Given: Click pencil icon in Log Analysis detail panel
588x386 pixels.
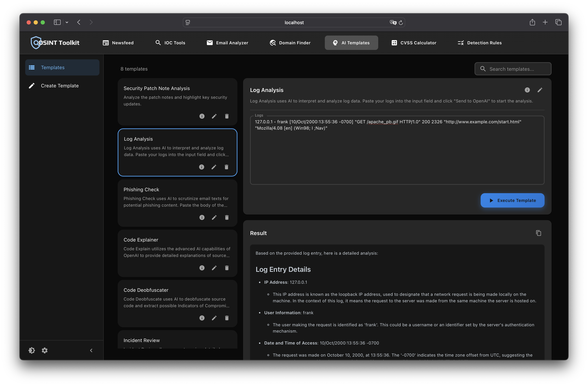Looking at the screenshot, I should click(539, 90).
